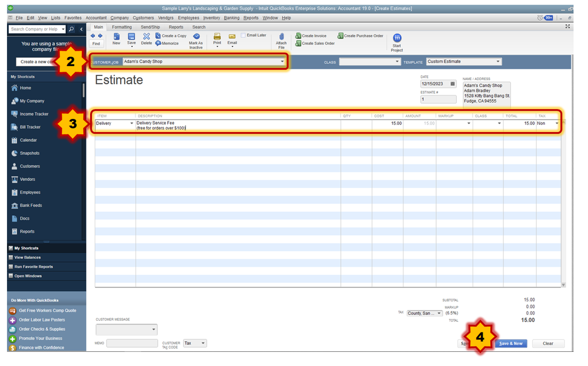Click the Memo field
588x366 pixels.
point(132,344)
